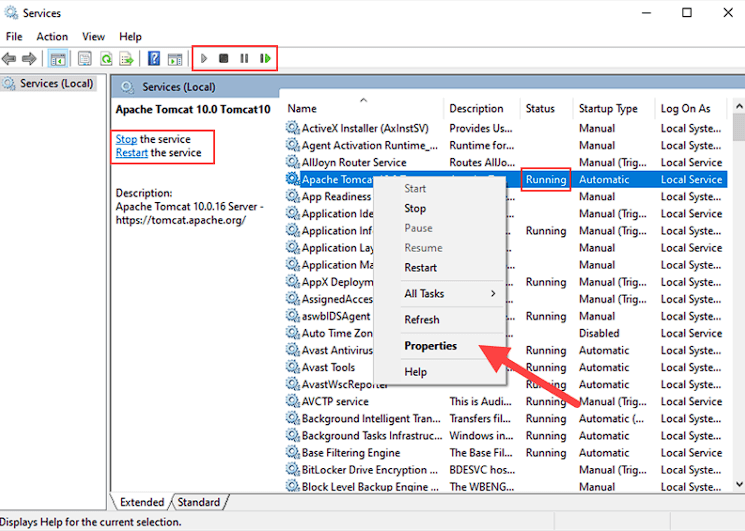The width and height of the screenshot is (745, 531).
Task: Select the Background Intelligent Transfer service row
Action: click(x=506, y=418)
